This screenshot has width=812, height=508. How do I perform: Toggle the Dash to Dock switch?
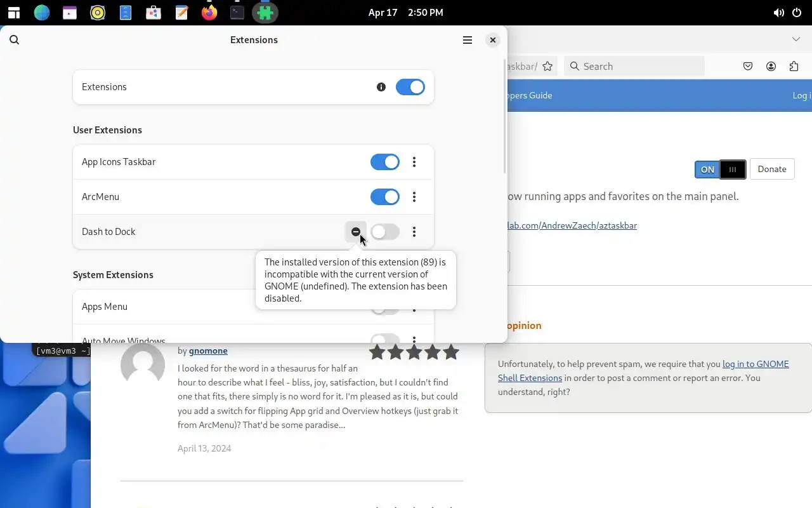(x=385, y=232)
